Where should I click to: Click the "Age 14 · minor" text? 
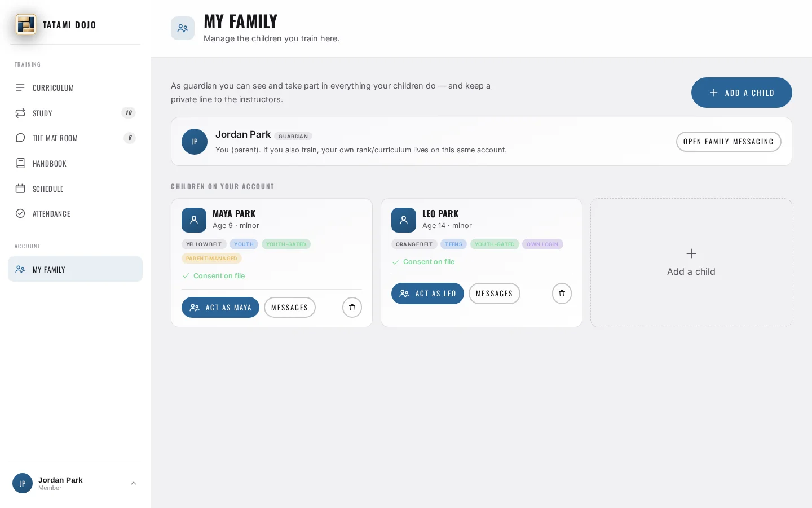point(447,226)
